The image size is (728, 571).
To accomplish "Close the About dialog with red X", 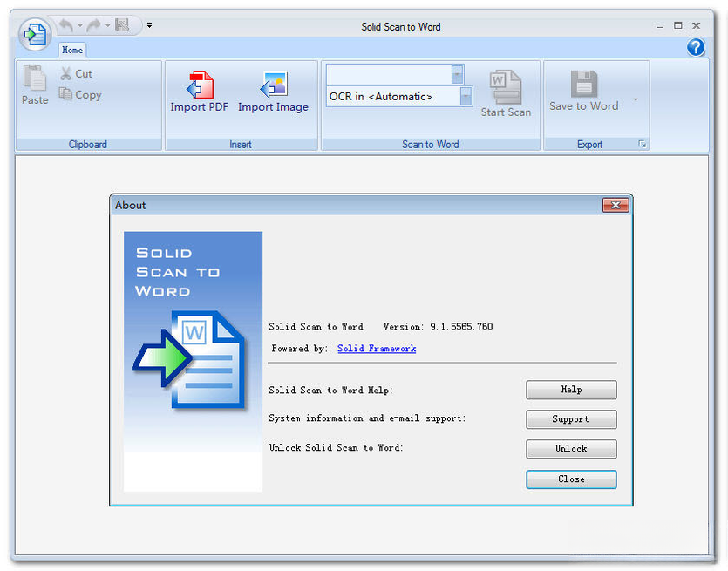I will click(616, 205).
